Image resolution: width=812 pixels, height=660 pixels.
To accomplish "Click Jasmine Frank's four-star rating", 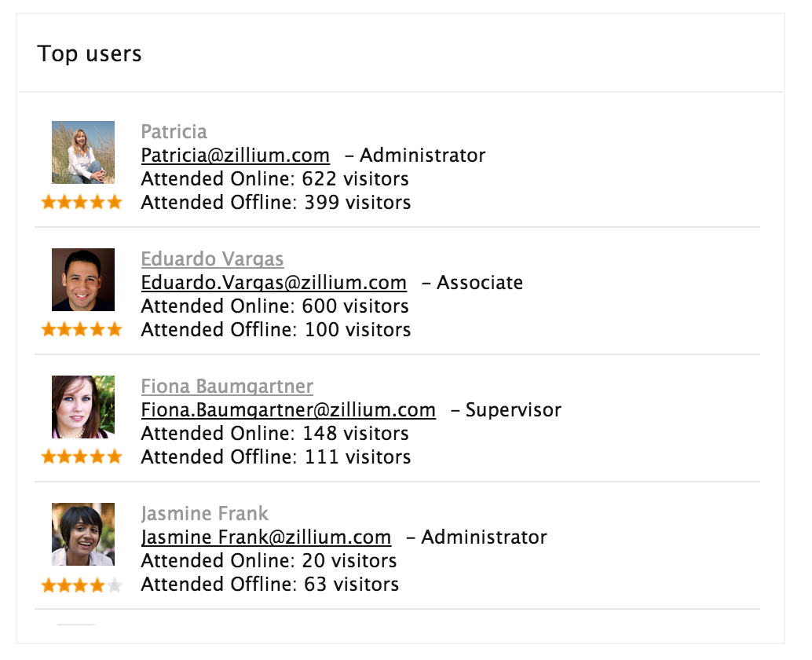I will pos(73,585).
